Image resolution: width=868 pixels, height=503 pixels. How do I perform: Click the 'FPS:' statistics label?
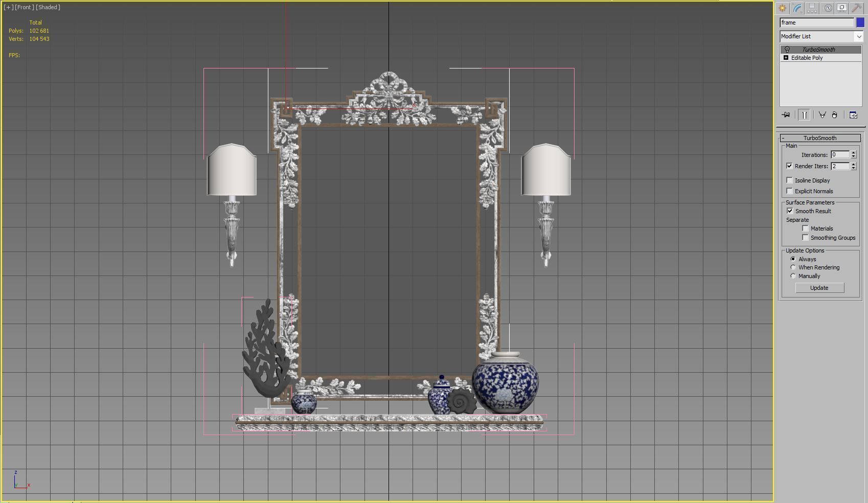[x=14, y=55]
